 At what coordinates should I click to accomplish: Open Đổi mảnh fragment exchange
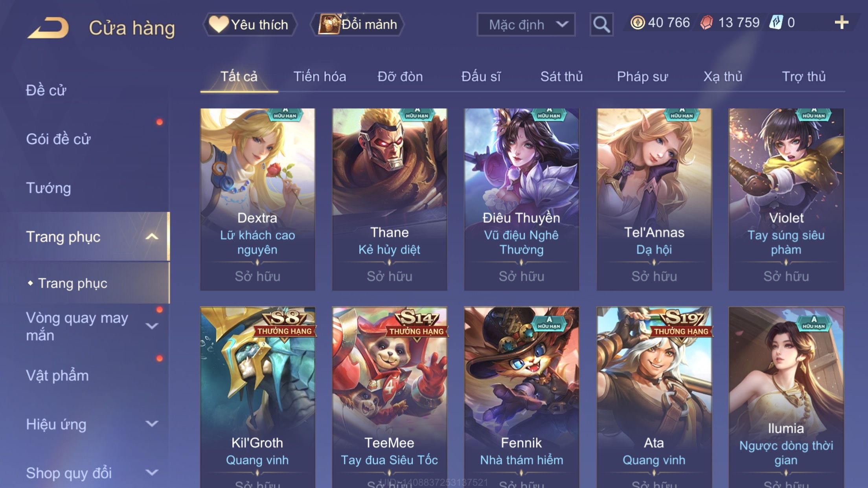[358, 24]
